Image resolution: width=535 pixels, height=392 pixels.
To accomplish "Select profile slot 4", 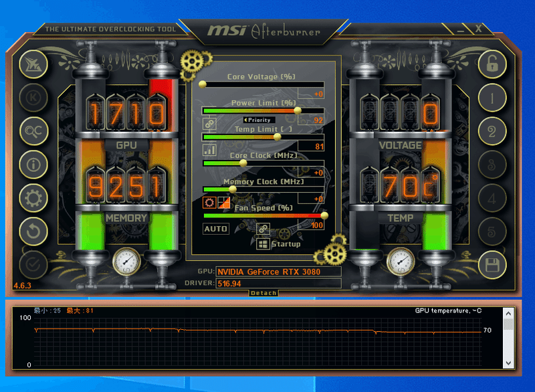I will pos(492,198).
